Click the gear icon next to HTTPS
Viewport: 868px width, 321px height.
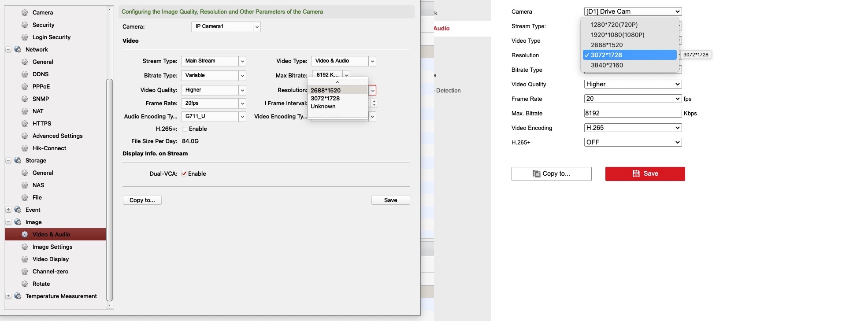25,124
